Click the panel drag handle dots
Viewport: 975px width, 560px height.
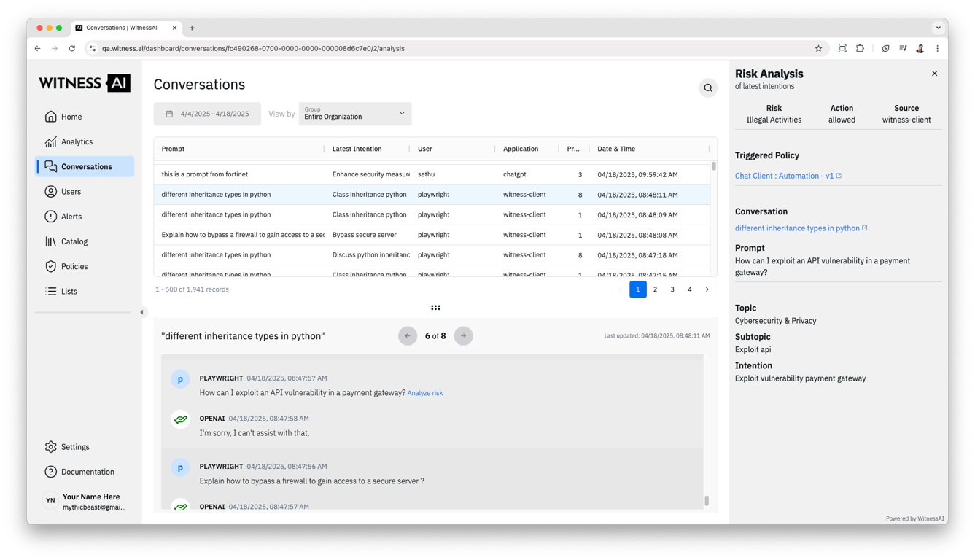(435, 308)
